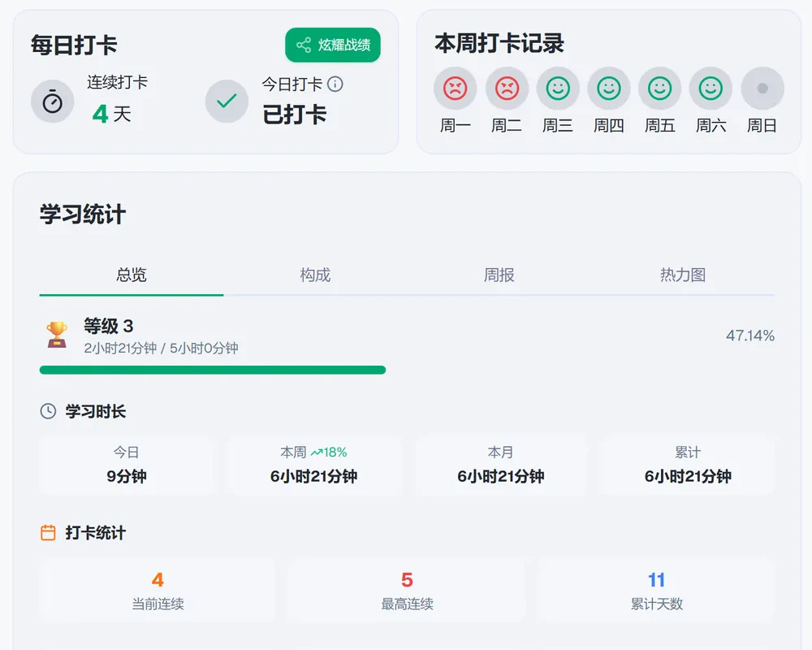Click the green level progress bar
This screenshot has height=650, width=812.
click(212, 370)
